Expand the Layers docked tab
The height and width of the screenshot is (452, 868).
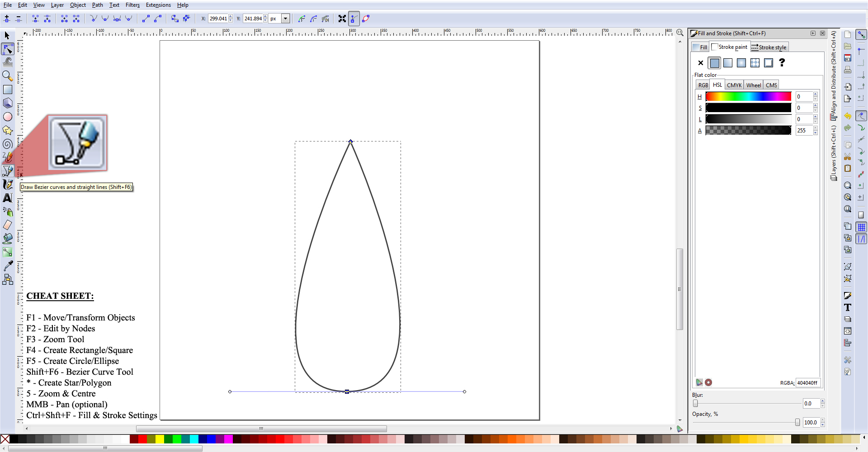834,154
